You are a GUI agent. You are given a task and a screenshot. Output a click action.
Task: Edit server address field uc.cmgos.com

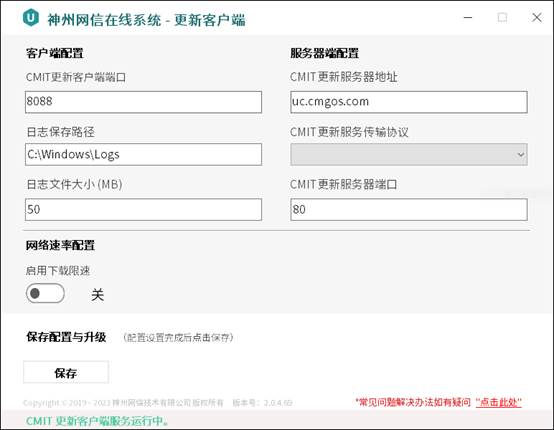(x=409, y=102)
